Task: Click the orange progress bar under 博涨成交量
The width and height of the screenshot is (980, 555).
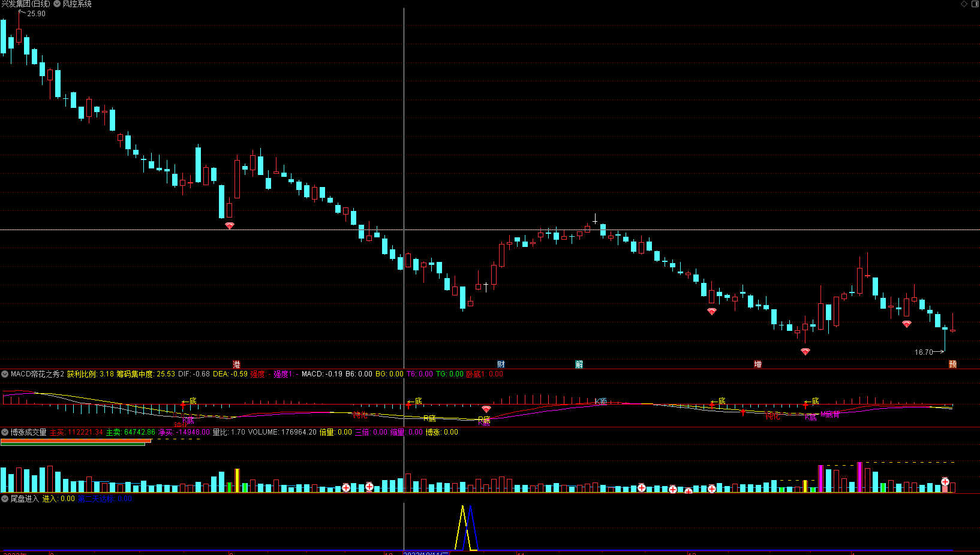Action: (76, 441)
